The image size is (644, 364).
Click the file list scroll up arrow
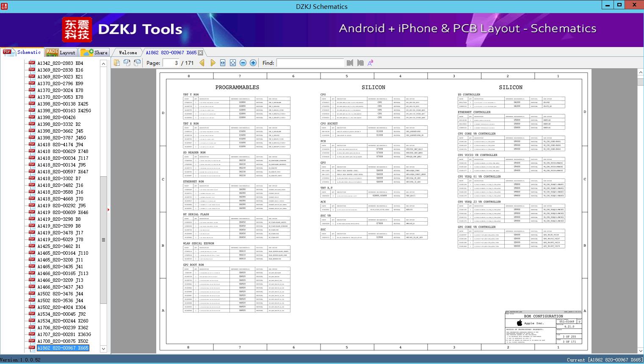pos(103,63)
